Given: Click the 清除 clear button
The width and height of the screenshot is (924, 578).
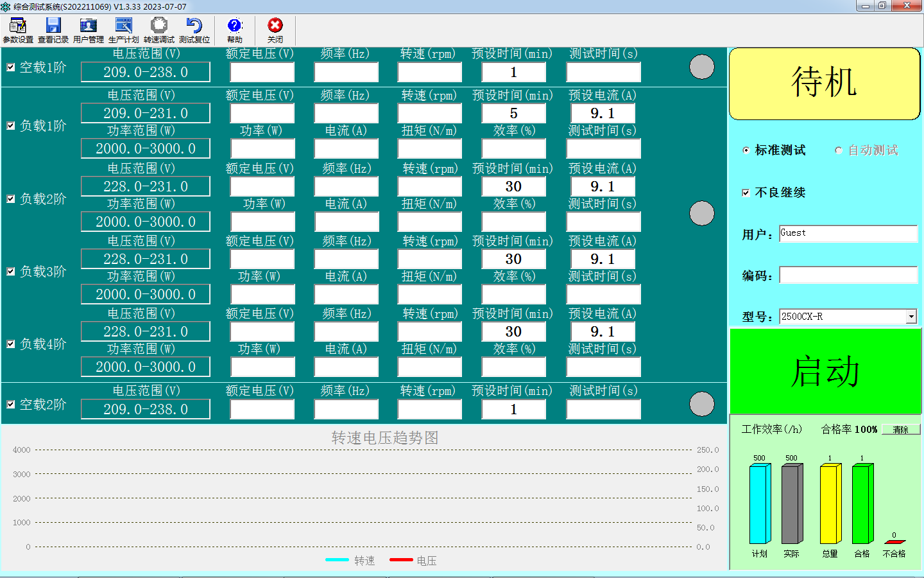Looking at the screenshot, I should pos(900,430).
